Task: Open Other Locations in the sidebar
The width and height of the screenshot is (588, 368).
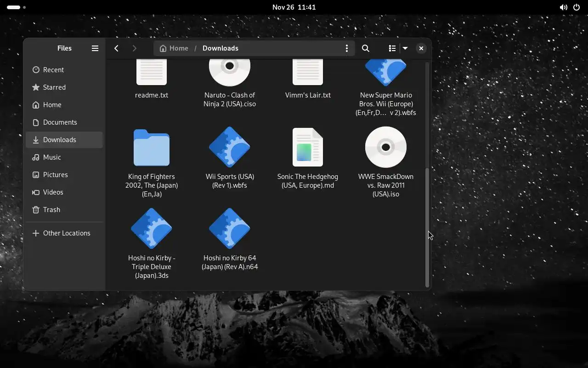Action: 64,233
